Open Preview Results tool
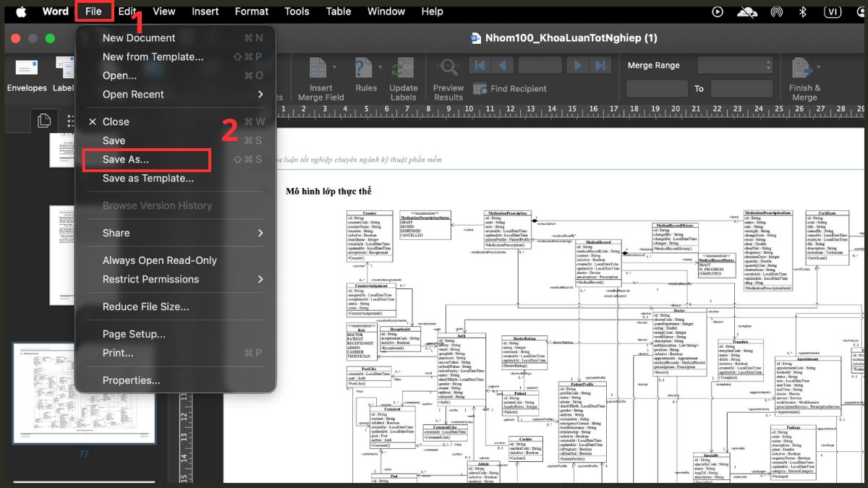868x488 pixels. pyautogui.click(x=448, y=69)
